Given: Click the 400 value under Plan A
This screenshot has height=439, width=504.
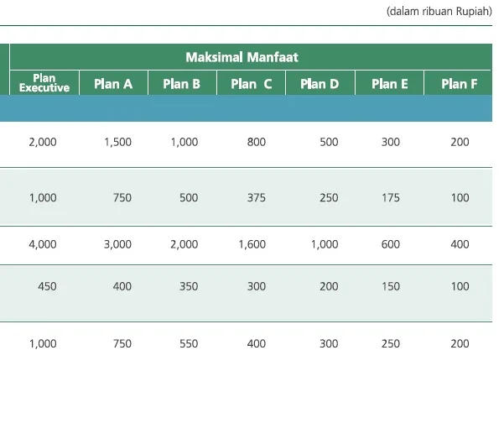Looking at the screenshot, I should click(122, 286).
